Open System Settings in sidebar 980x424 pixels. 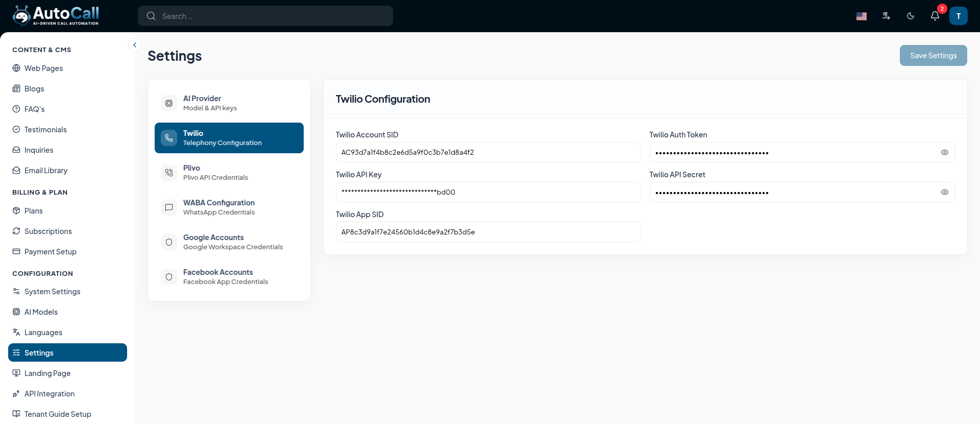pos(67,291)
